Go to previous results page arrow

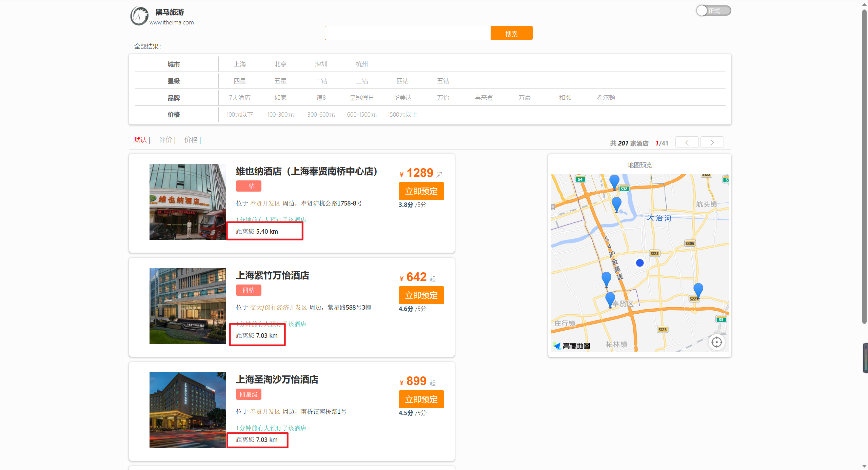point(687,142)
